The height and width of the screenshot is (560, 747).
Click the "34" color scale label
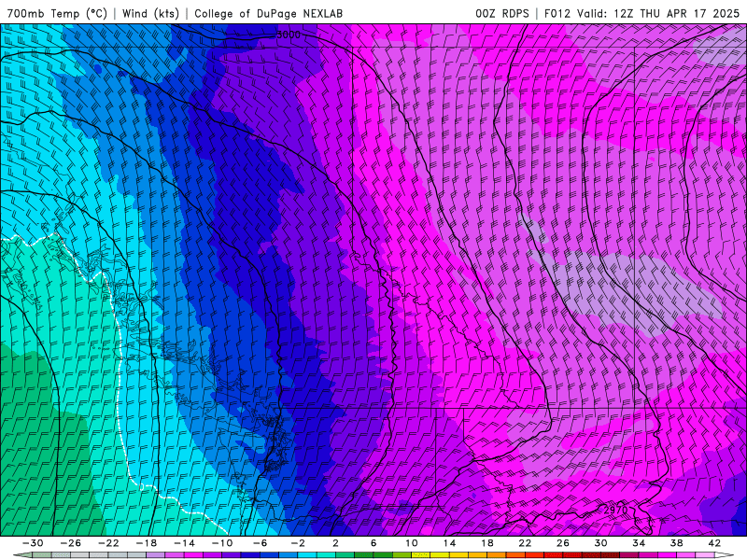point(639,543)
